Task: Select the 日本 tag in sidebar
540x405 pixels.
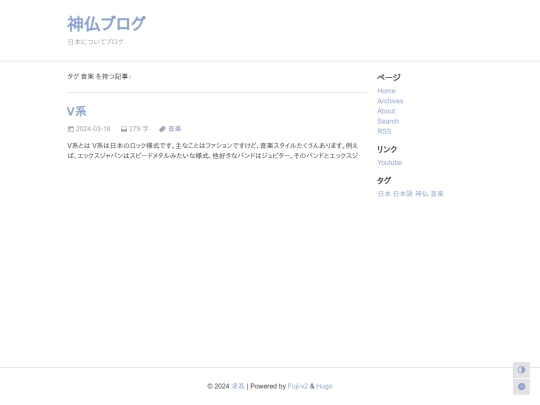Action: (384, 194)
